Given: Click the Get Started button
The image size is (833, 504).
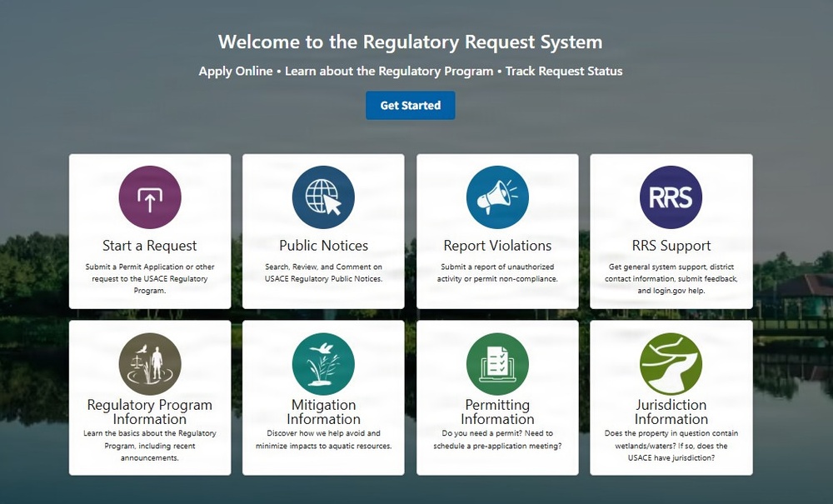Looking at the screenshot, I should click(x=410, y=105).
